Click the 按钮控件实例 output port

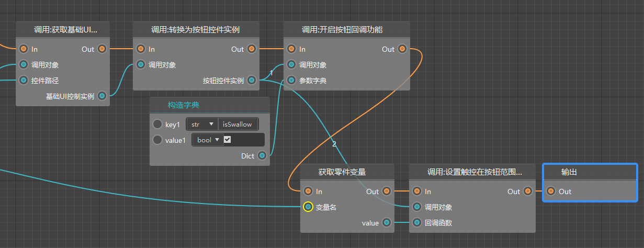(x=252, y=81)
